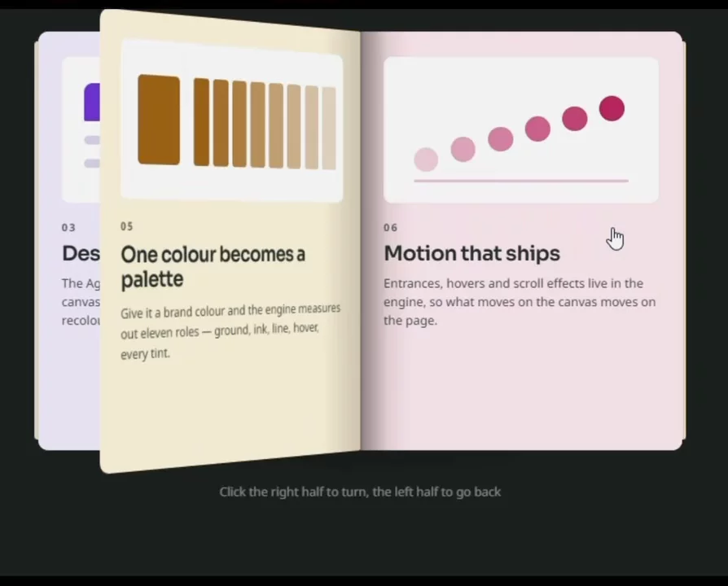Click the purple block on the page 03 illustration
728x586 pixels.
(92, 102)
